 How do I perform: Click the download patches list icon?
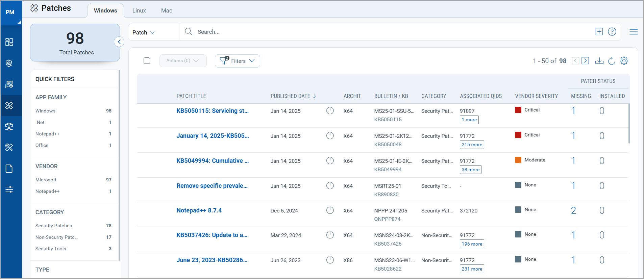click(x=599, y=61)
